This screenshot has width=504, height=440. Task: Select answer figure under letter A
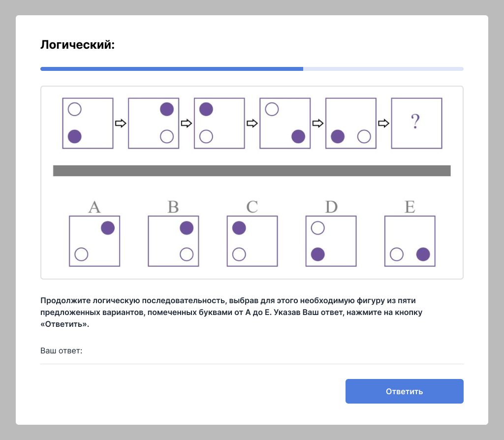click(94, 241)
